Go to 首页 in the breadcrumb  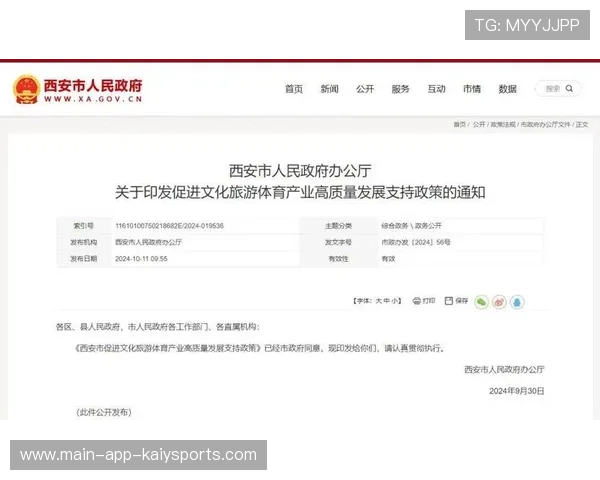(x=460, y=124)
